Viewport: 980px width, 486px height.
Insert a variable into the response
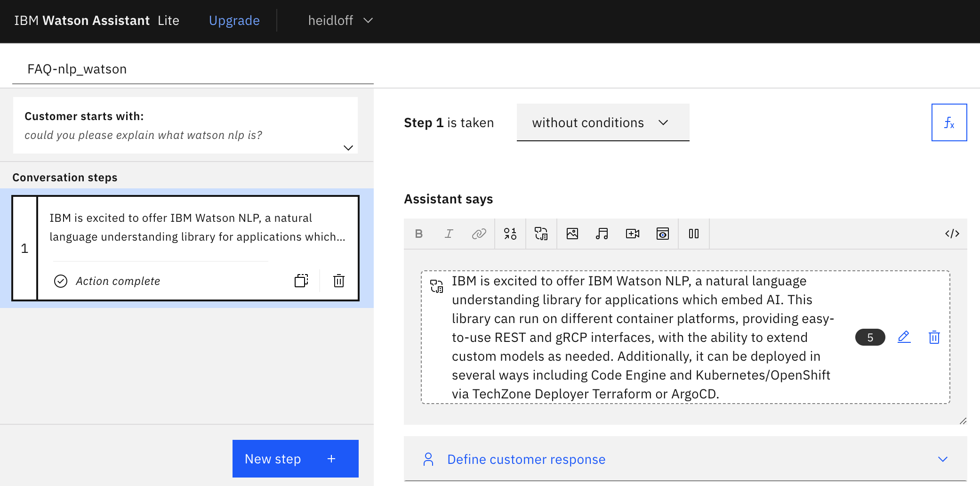[x=510, y=234]
